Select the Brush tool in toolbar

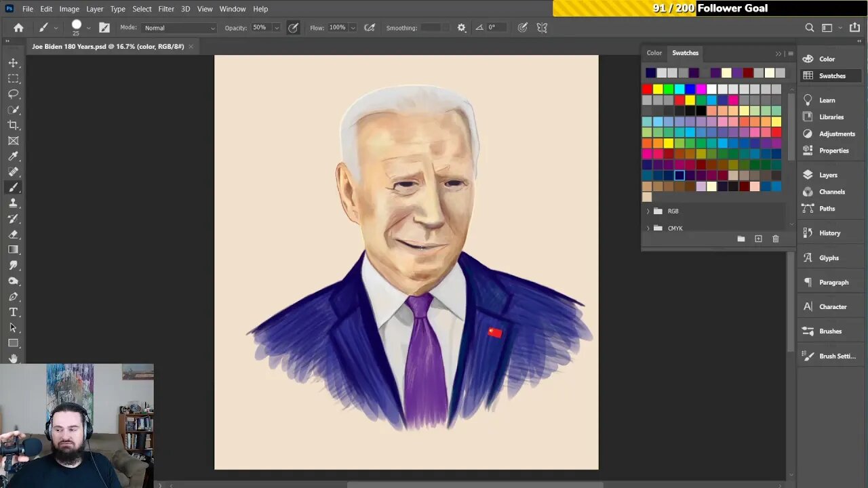coord(13,188)
